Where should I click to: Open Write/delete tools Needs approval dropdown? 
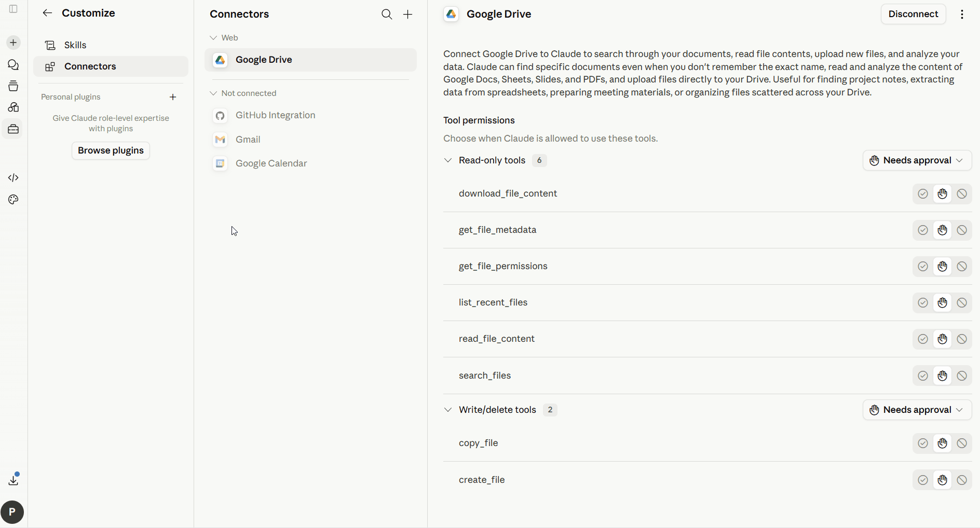pos(917,410)
